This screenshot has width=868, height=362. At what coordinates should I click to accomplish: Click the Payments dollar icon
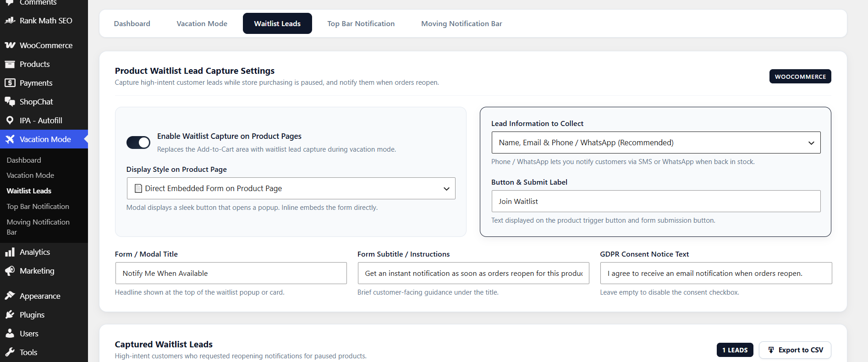(10, 83)
